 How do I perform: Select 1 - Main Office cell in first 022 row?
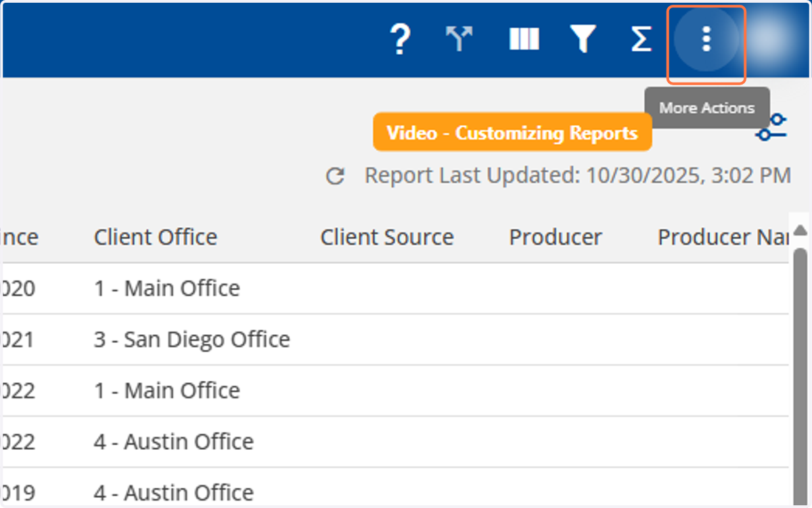167,391
